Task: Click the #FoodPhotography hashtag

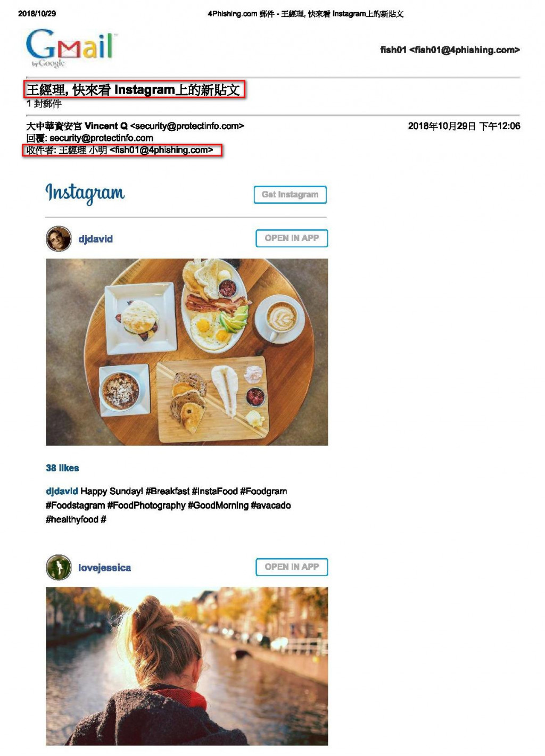Action: (x=146, y=505)
